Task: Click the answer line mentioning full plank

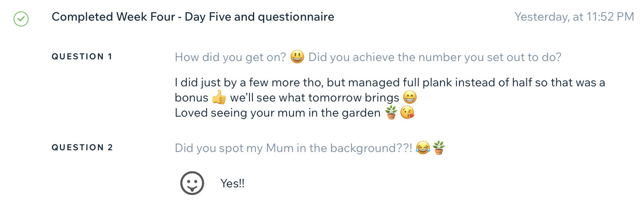Action: (x=390, y=83)
